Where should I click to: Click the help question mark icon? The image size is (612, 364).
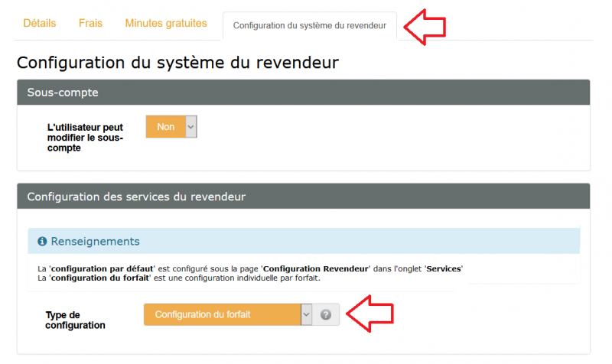point(326,314)
